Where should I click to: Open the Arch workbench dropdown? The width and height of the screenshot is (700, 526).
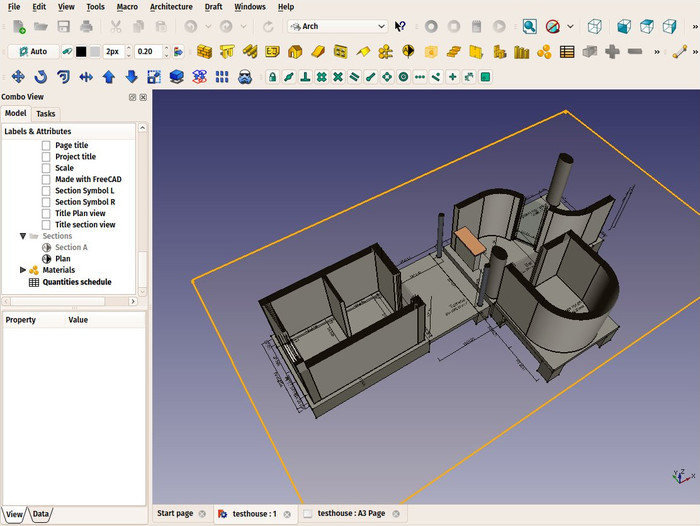point(337,26)
